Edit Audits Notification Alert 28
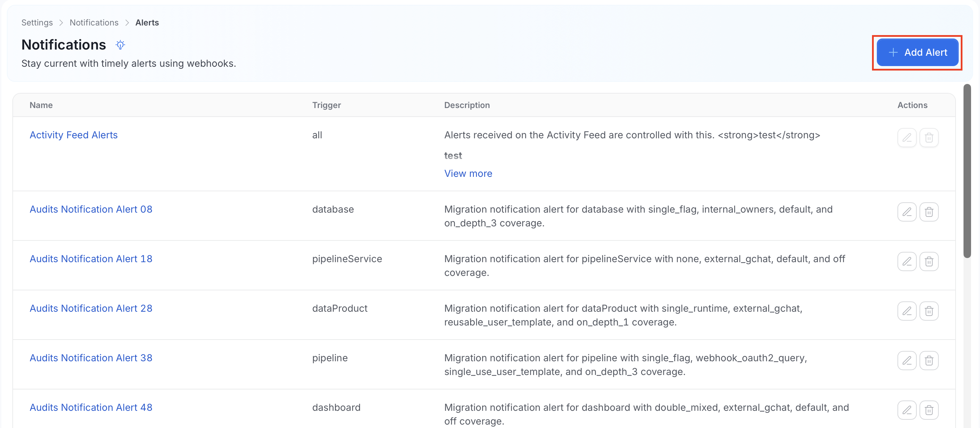The image size is (980, 428). point(906,311)
